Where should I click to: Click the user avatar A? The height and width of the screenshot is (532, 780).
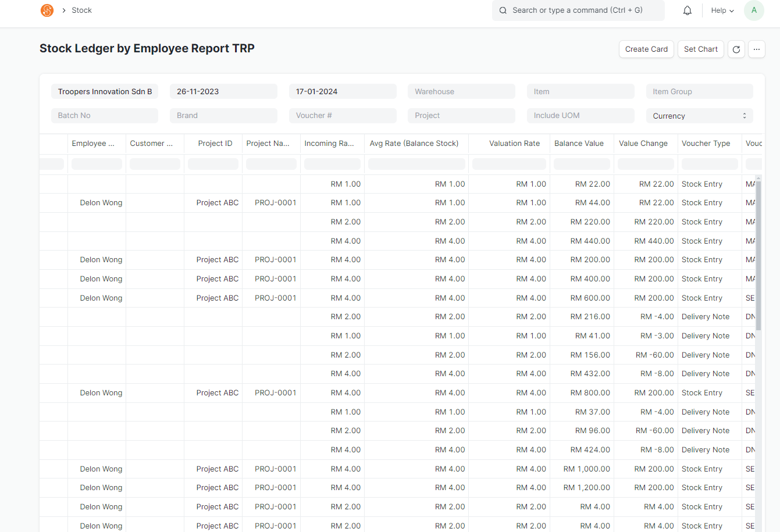click(754, 10)
